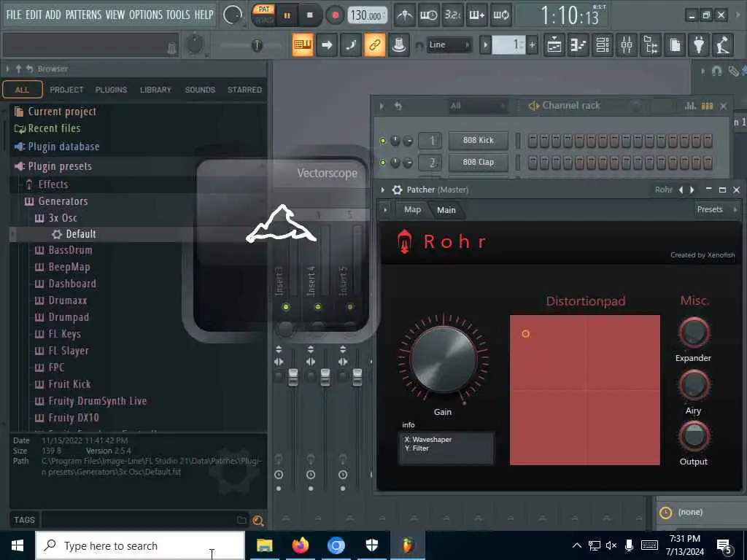Switch to the PLUGINS browser tab

[111, 90]
